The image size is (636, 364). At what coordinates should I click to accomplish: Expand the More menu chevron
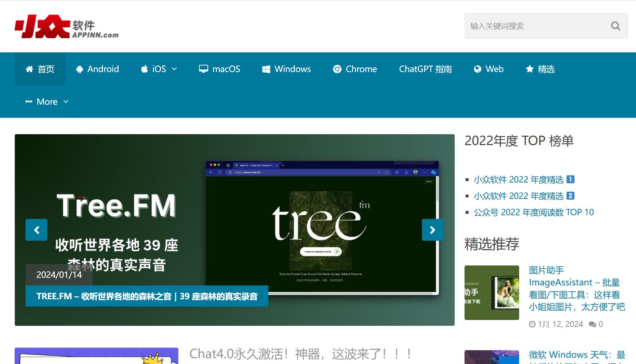[66, 101]
